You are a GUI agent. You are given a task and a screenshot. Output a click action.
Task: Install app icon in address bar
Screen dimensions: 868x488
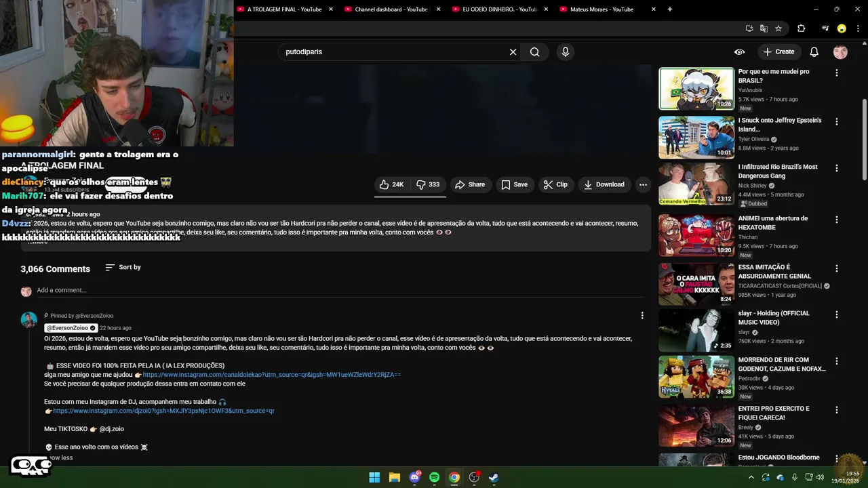click(749, 28)
